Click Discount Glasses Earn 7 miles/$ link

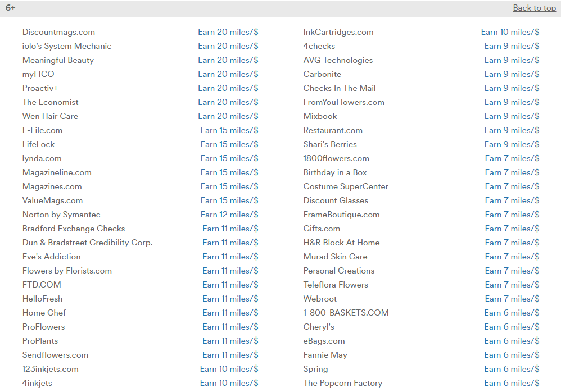point(512,200)
